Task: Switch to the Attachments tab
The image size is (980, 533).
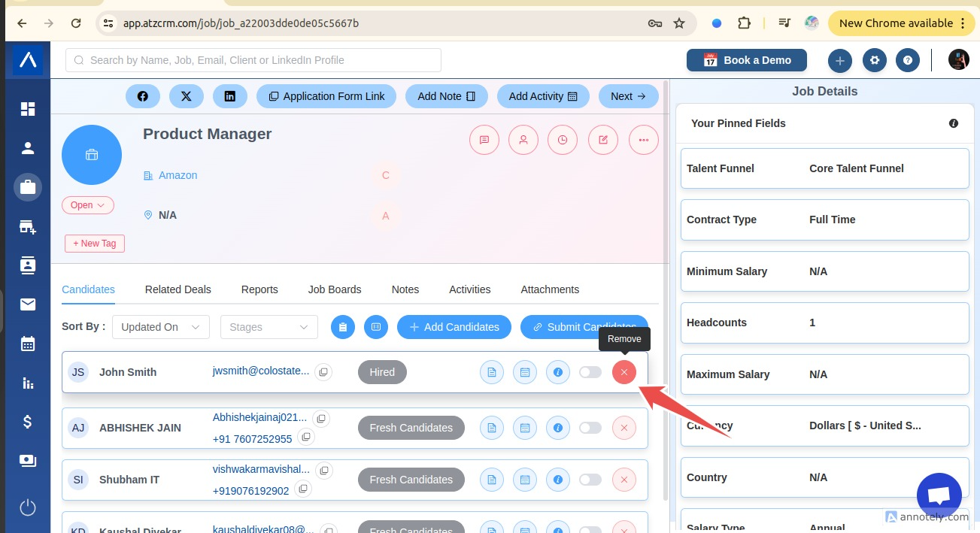Action: point(550,289)
